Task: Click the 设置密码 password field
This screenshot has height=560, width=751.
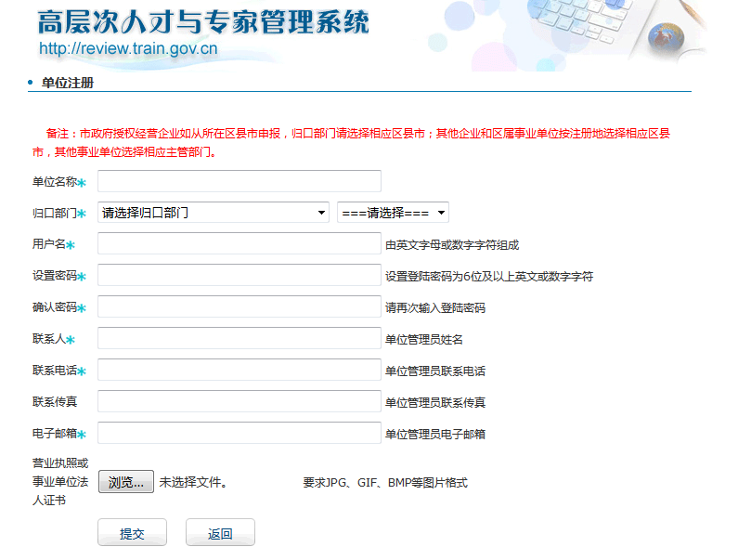Action: (x=240, y=276)
